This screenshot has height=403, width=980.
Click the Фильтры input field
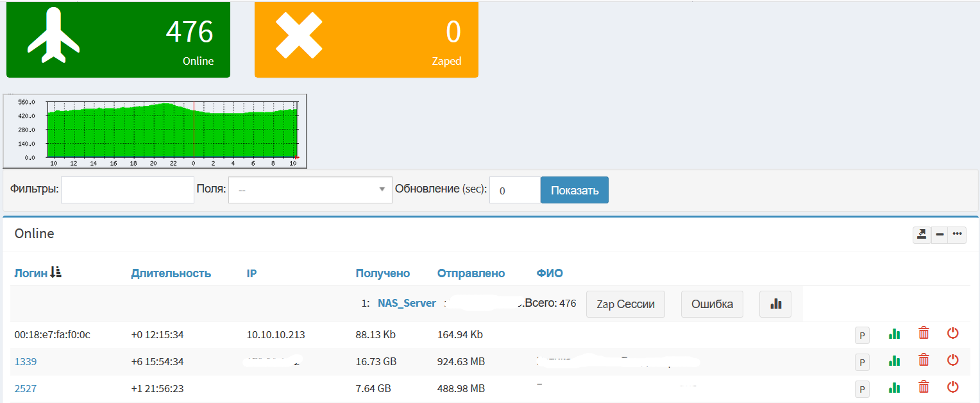(127, 190)
